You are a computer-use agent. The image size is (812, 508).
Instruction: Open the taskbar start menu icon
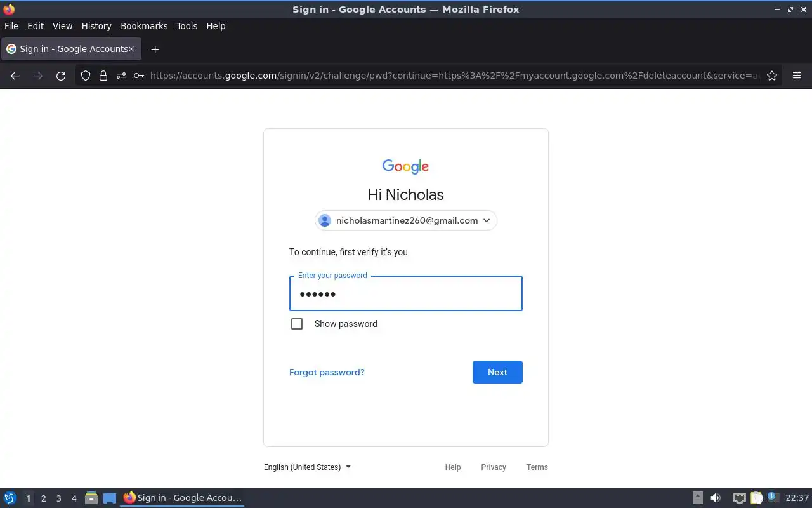click(x=10, y=498)
